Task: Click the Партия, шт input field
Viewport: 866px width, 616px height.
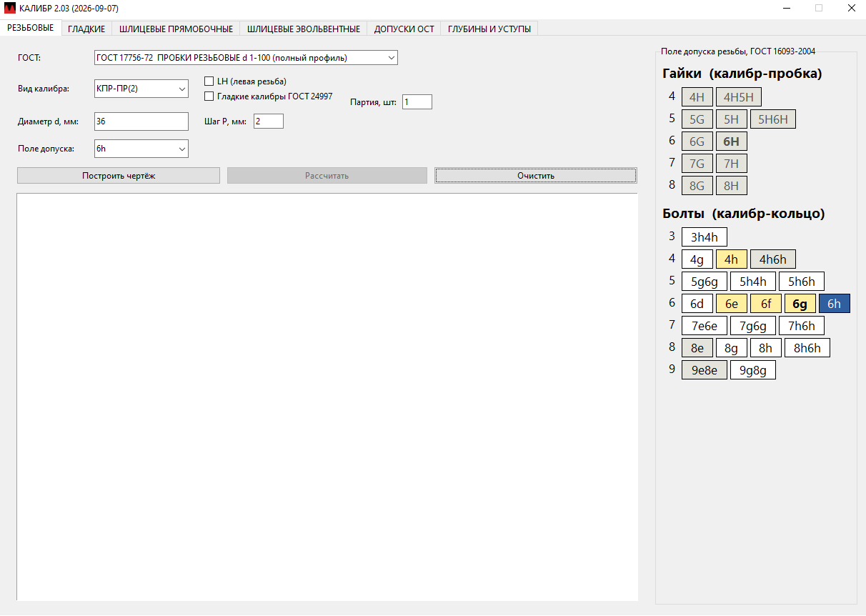Action: tap(417, 102)
